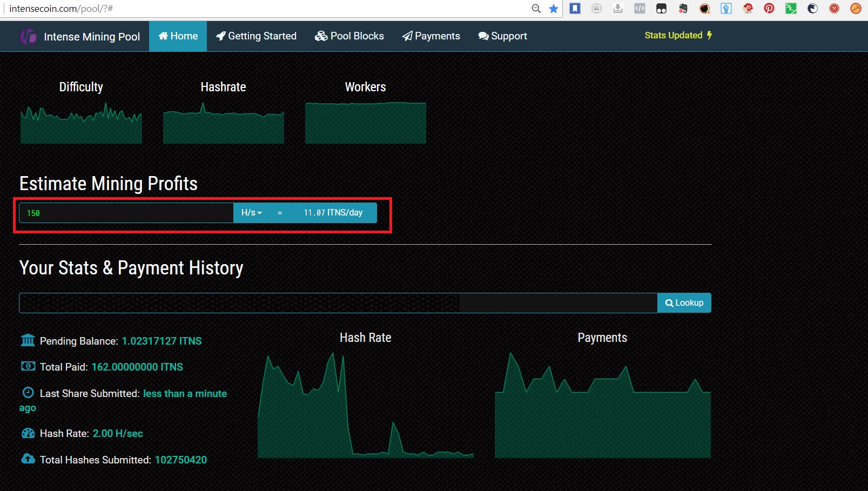Click the browser address bar URL
The width and height of the screenshot is (868, 491).
(x=61, y=9)
